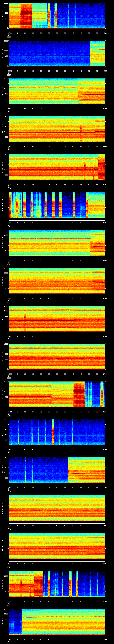This screenshot has width=114, height=644.
Task: Click the 5:07:00 time axis label
Action: [9, 33]
